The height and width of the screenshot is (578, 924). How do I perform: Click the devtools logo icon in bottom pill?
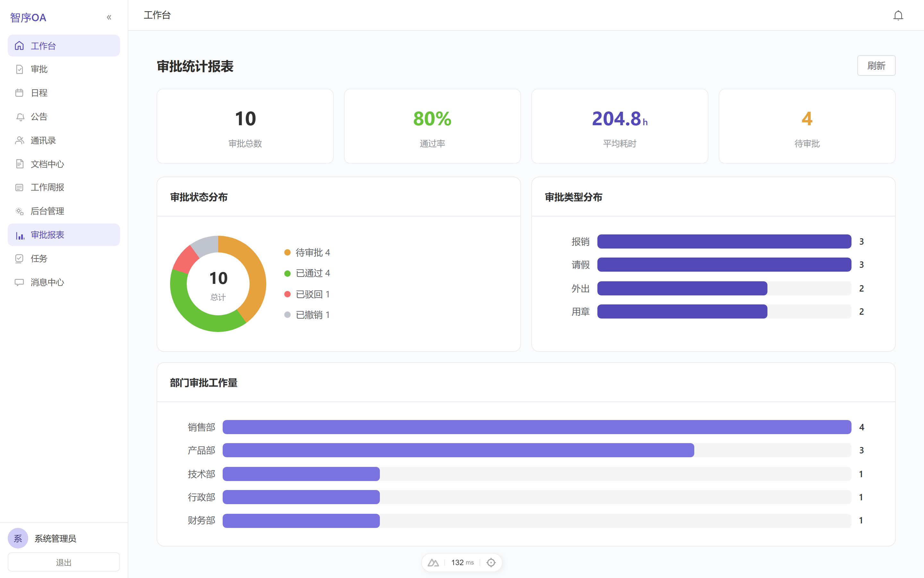[433, 562]
